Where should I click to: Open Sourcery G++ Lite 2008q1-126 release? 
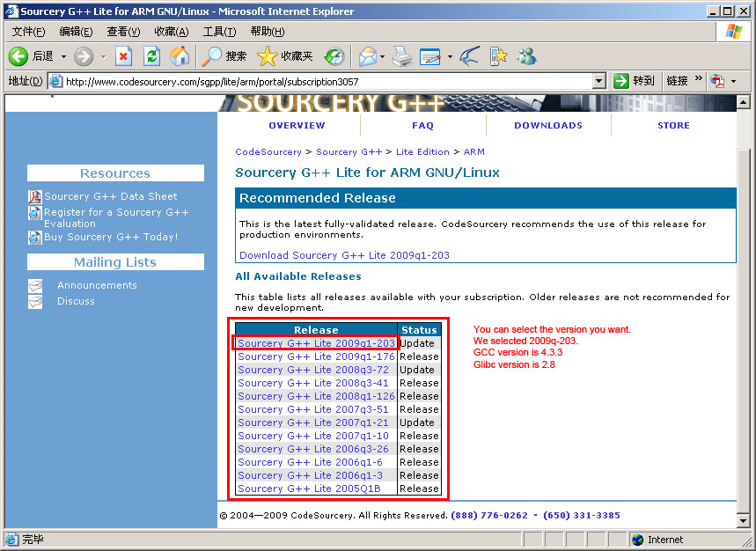(316, 396)
